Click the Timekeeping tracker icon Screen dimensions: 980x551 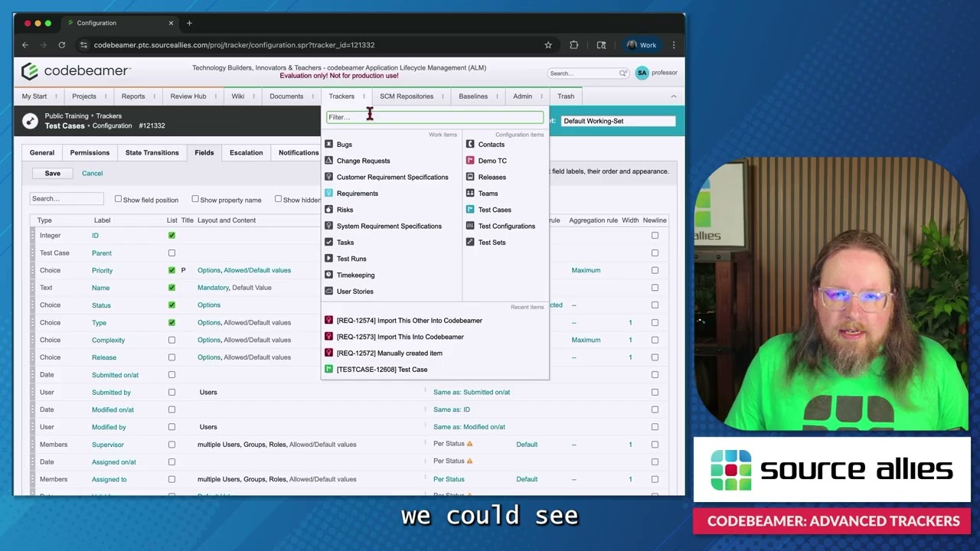click(x=329, y=275)
